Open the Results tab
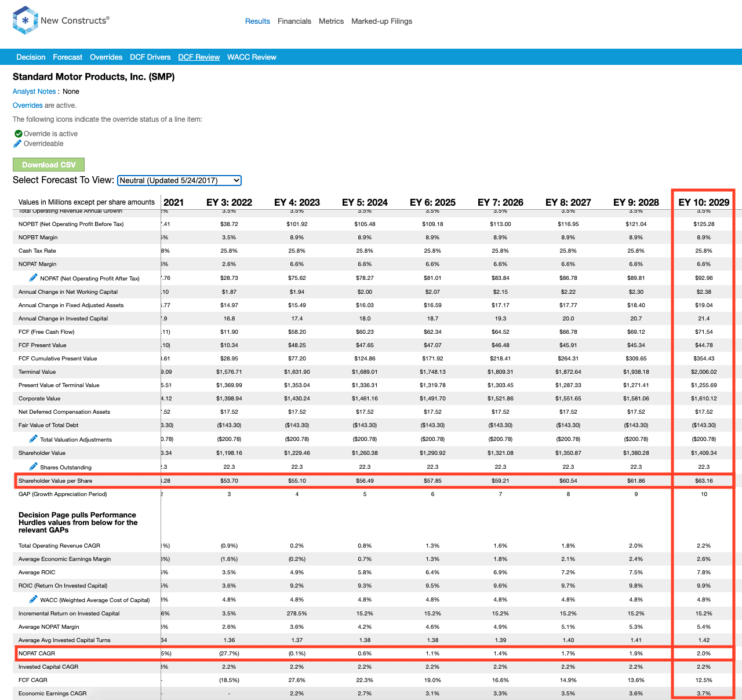This screenshot has width=742, height=700. point(257,21)
